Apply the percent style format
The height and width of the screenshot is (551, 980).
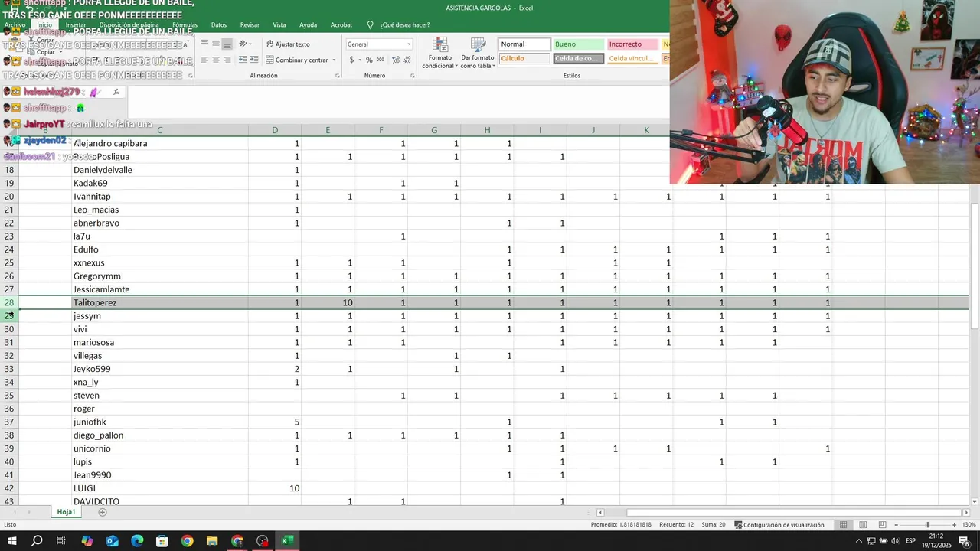pyautogui.click(x=369, y=60)
